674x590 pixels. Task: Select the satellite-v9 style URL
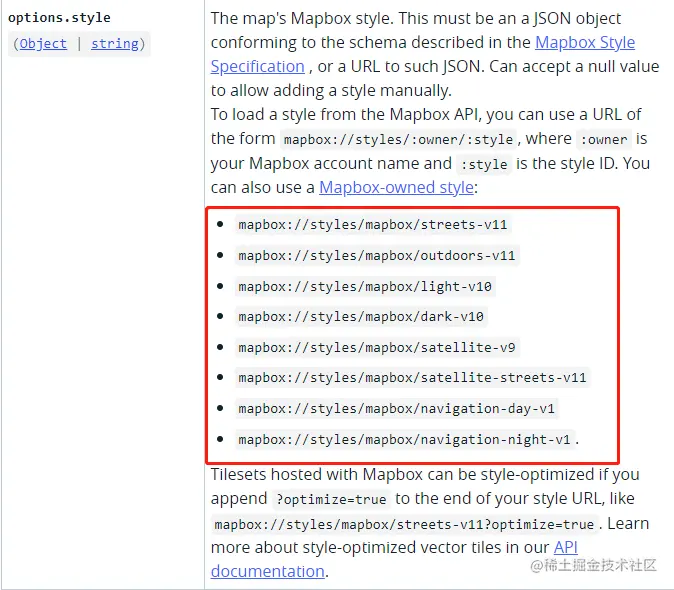(377, 347)
